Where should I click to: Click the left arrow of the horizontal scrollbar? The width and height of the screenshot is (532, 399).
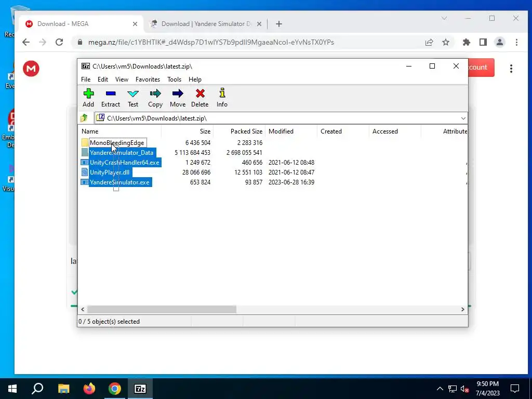click(83, 309)
